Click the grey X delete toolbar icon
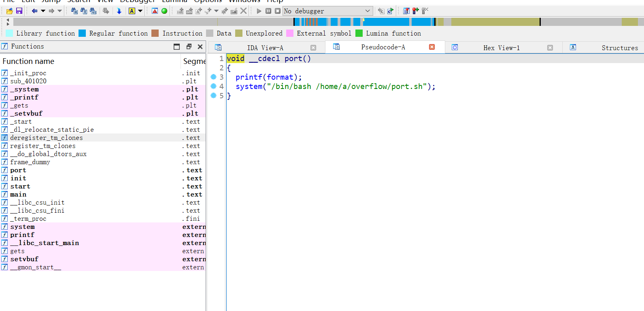The height and width of the screenshot is (311, 644). tap(243, 11)
